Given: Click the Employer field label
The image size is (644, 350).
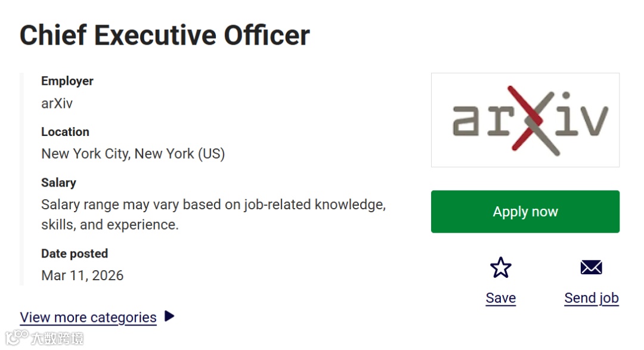Looking at the screenshot, I should [67, 81].
